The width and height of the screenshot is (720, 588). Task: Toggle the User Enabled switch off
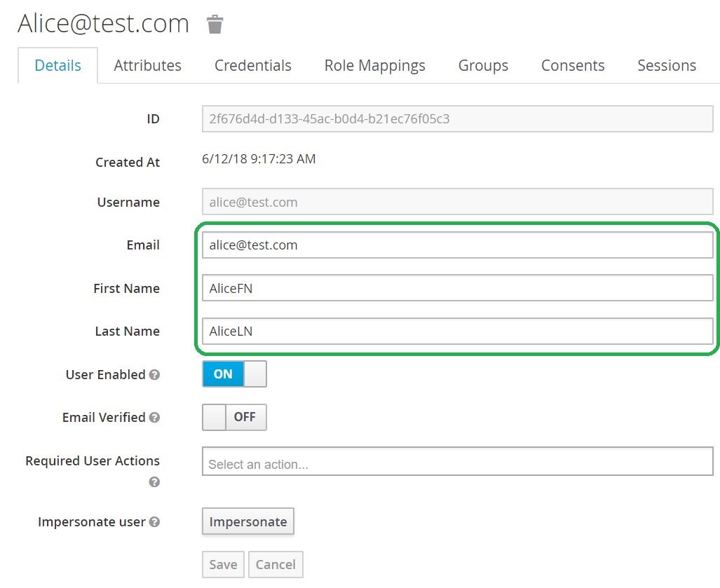pyautogui.click(x=234, y=374)
